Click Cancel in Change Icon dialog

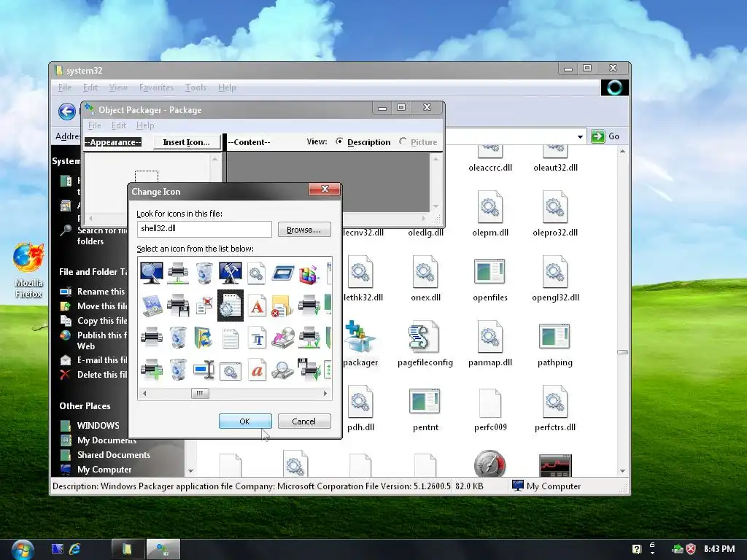pyautogui.click(x=304, y=421)
